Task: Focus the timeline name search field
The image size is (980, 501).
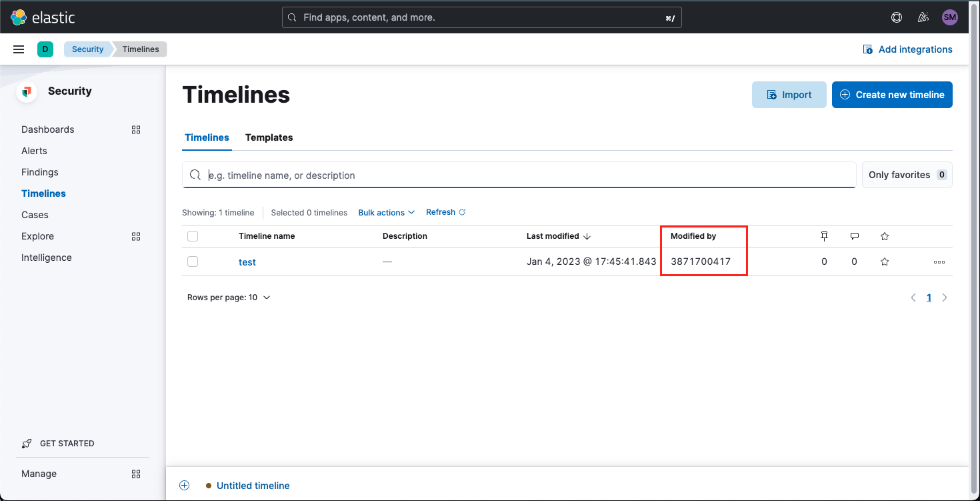Action: [x=519, y=175]
